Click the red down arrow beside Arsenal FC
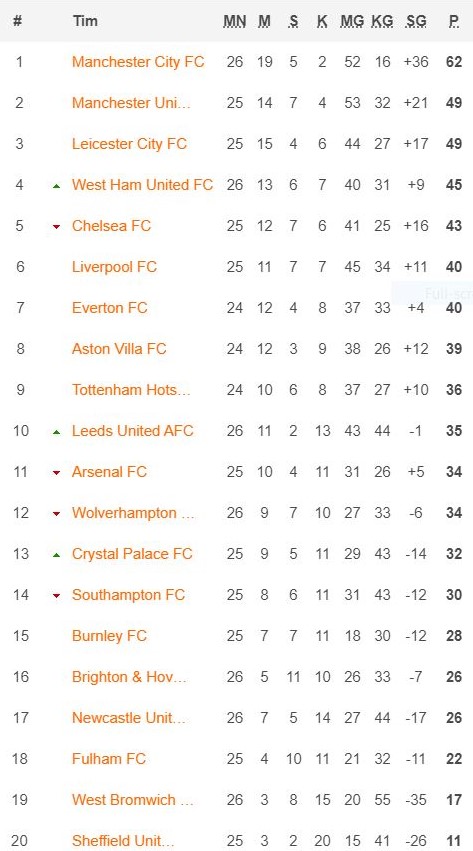Viewport: 473px width, 851px height. [x=56, y=473]
